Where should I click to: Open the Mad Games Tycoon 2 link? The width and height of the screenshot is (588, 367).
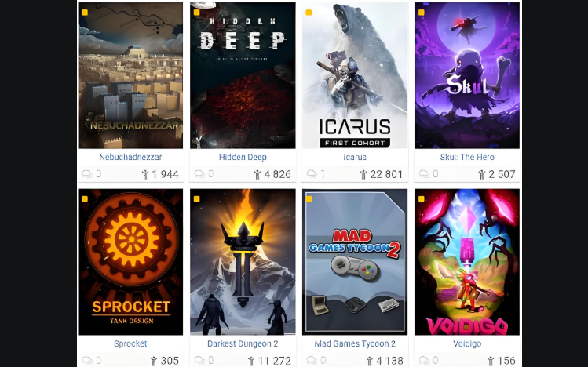[355, 343]
